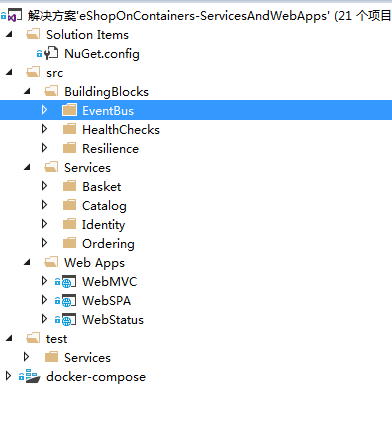Viewport: 392px width, 421px height.
Task: Click the HealthChecks folder icon
Action: (x=69, y=129)
